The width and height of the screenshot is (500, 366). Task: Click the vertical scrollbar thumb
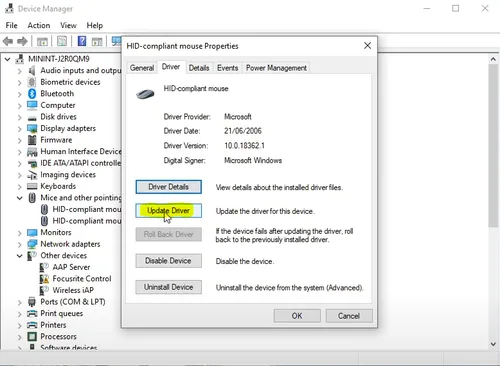click(x=493, y=146)
